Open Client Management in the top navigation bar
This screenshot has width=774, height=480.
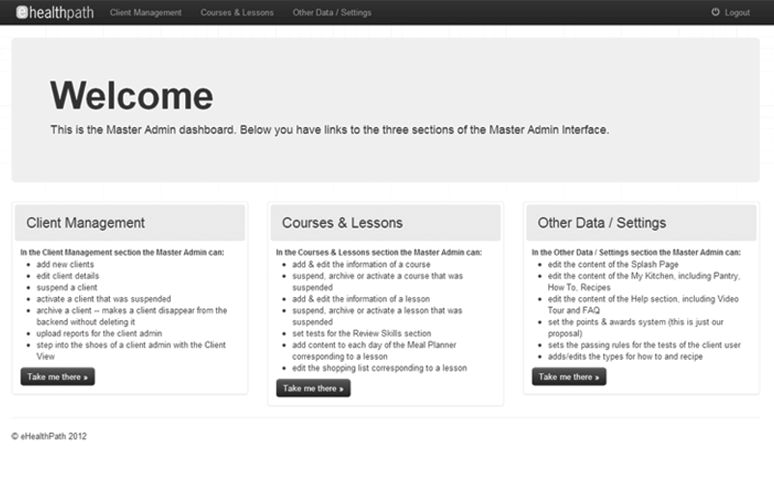(146, 13)
